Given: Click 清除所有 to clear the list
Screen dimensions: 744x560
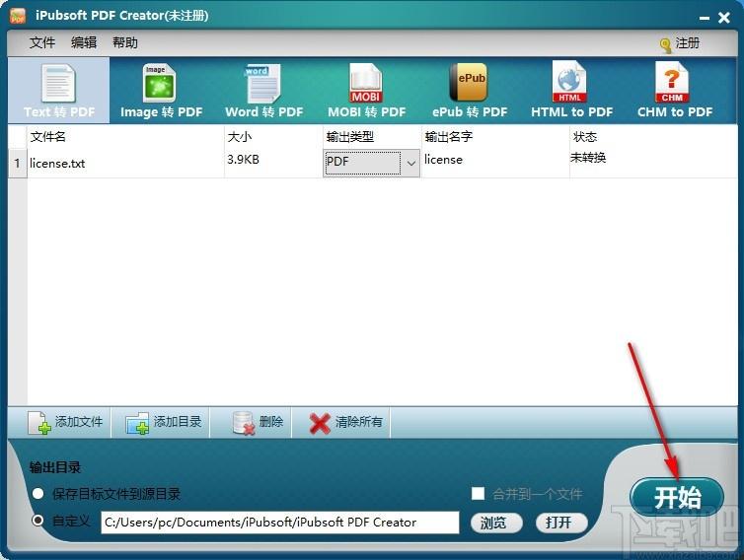Looking at the screenshot, I should tap(345, 422).
